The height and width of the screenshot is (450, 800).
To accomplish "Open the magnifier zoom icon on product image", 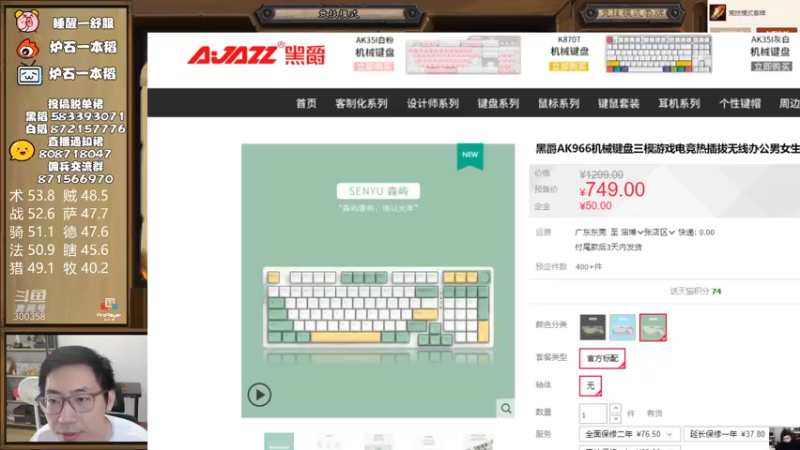I will click(506, 408).
